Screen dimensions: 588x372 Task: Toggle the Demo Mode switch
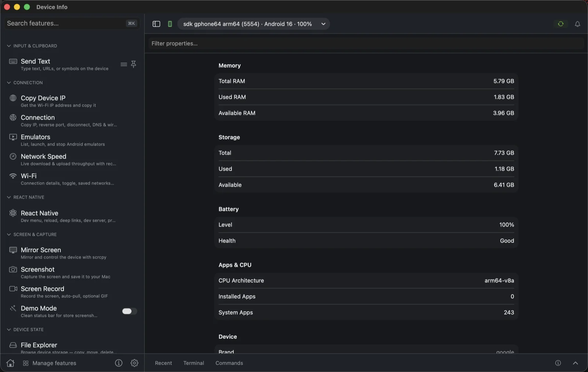tap(129, 311)
